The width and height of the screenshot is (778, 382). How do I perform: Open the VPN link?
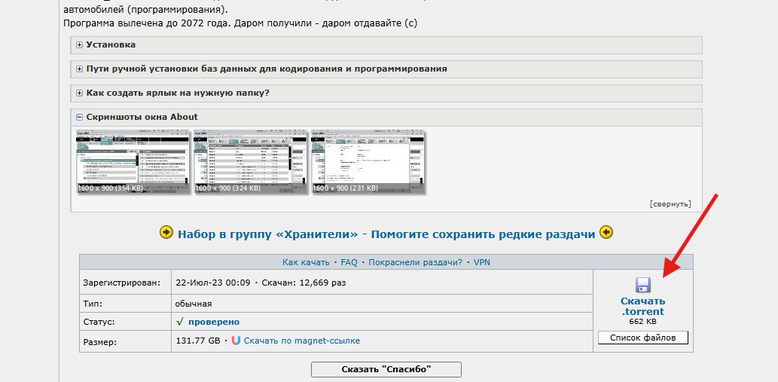pos(482,262)
